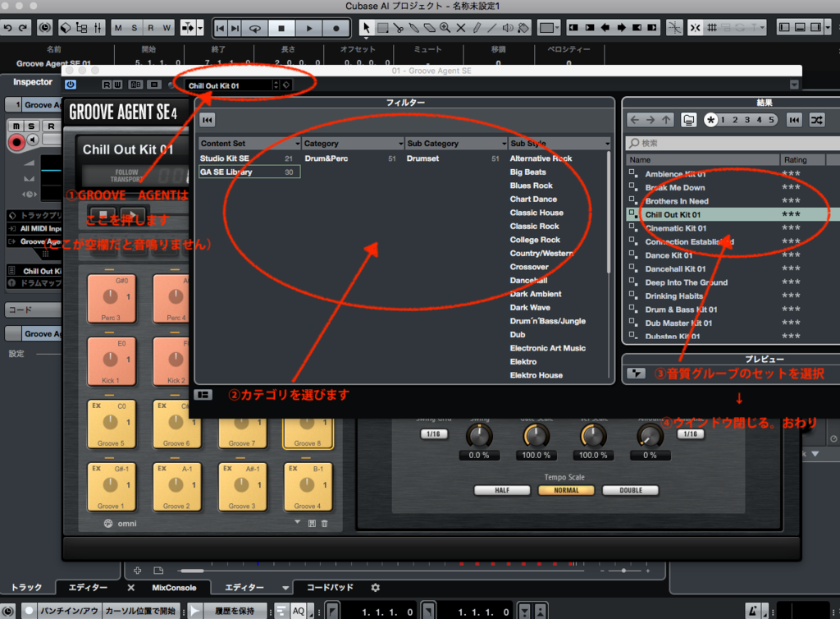Open Sub Style column dropdown

607,144
